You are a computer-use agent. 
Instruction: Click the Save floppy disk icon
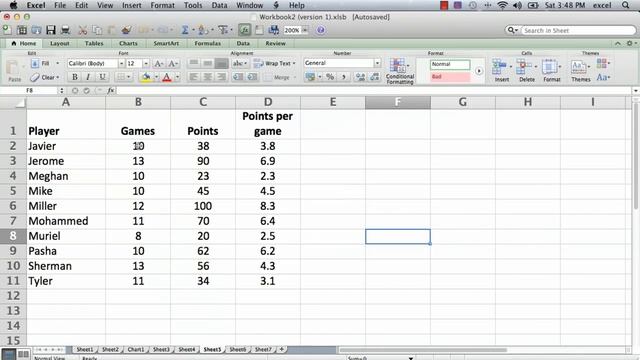tap(51, 30)
